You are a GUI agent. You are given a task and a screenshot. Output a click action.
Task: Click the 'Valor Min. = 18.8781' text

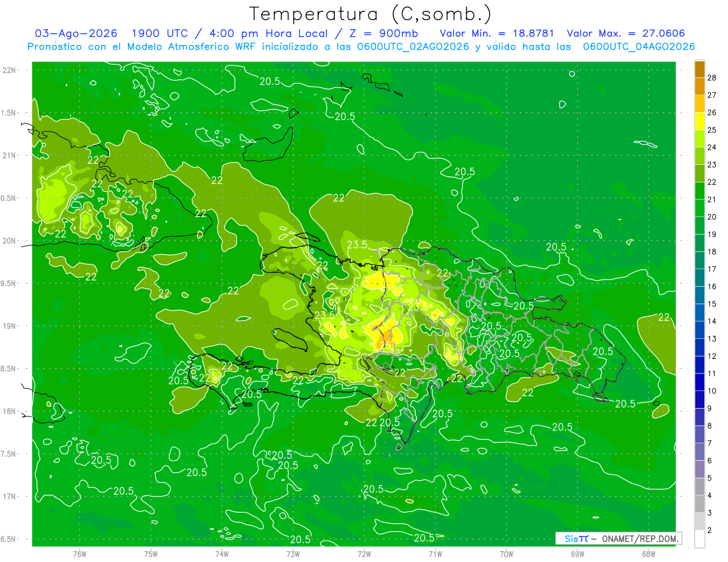click(x=497, y=33)
